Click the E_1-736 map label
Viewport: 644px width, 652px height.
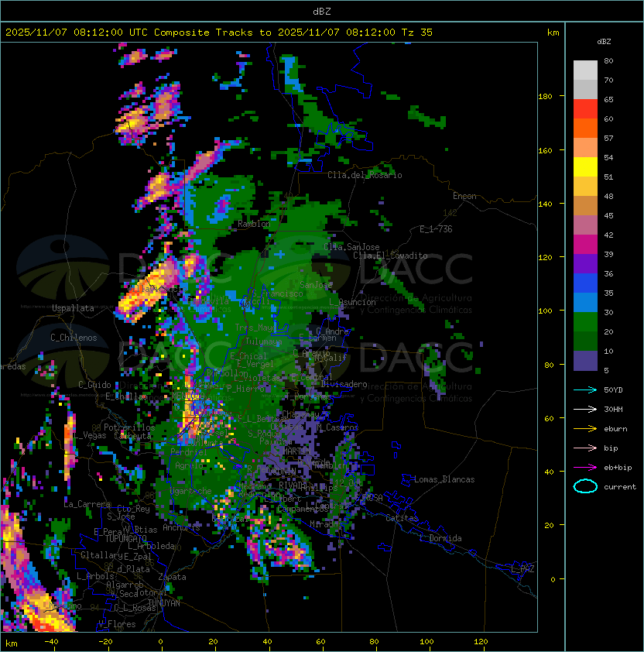pyautogui.click(x=436, y=229)
